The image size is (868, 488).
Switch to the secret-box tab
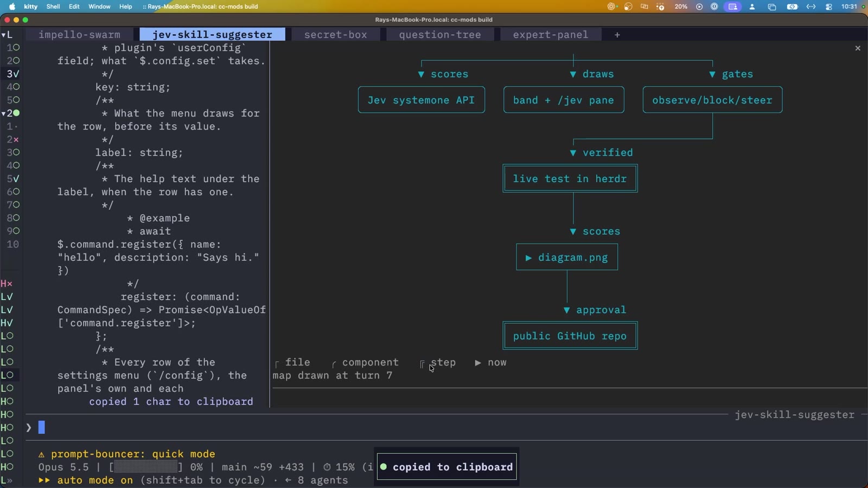click(x=335, y=35)
